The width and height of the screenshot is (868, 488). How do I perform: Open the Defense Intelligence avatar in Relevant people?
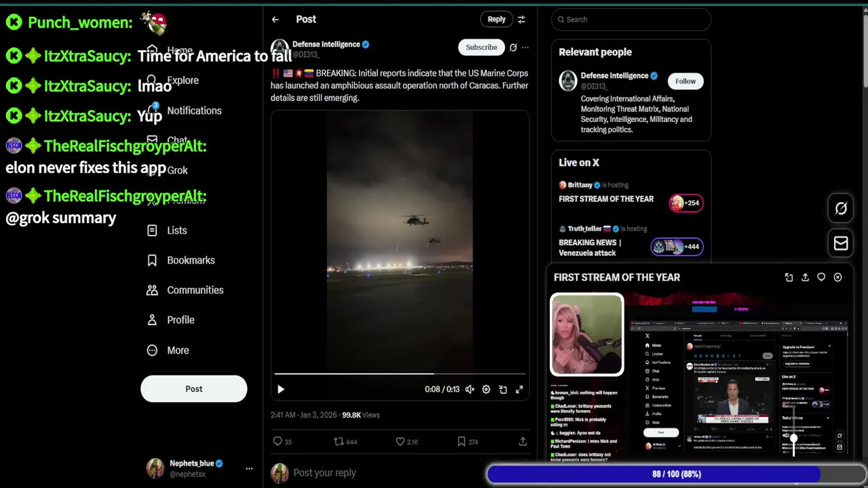pos(568,81)
